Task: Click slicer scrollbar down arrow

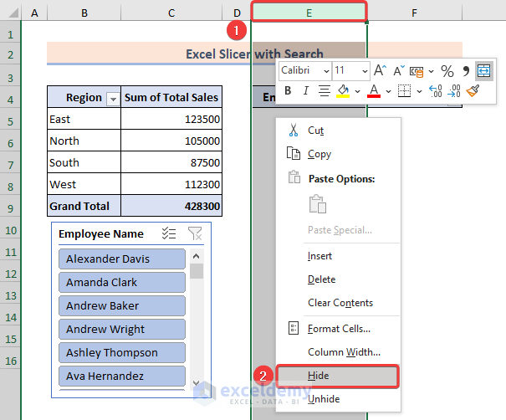Action: [197, 383]
